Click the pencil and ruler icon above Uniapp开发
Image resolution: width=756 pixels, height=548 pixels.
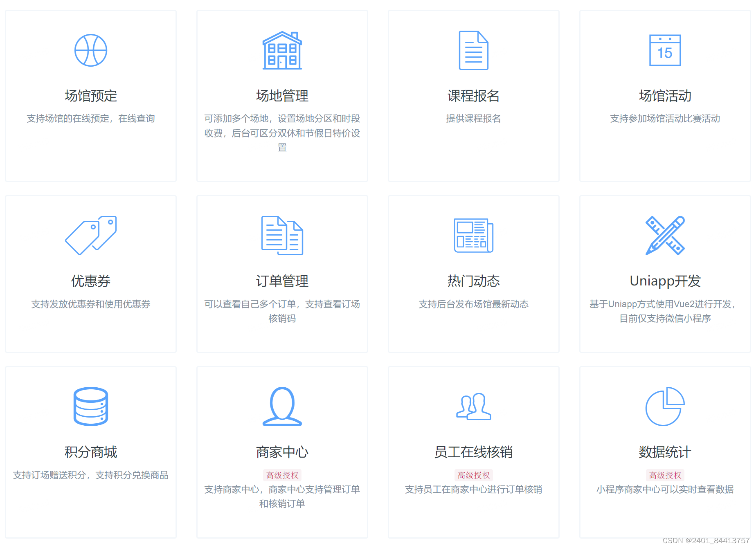(x=665, y=236)
